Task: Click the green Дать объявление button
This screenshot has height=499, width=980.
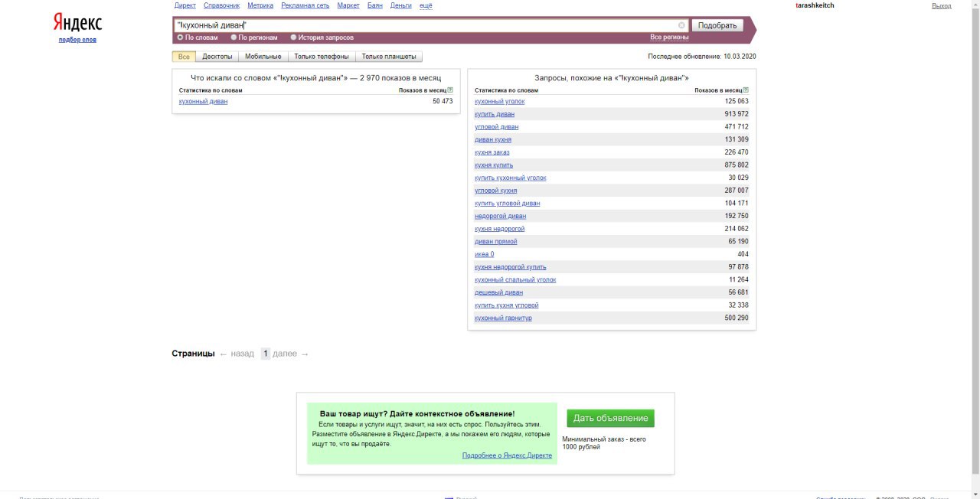Action: click(610, 418)
